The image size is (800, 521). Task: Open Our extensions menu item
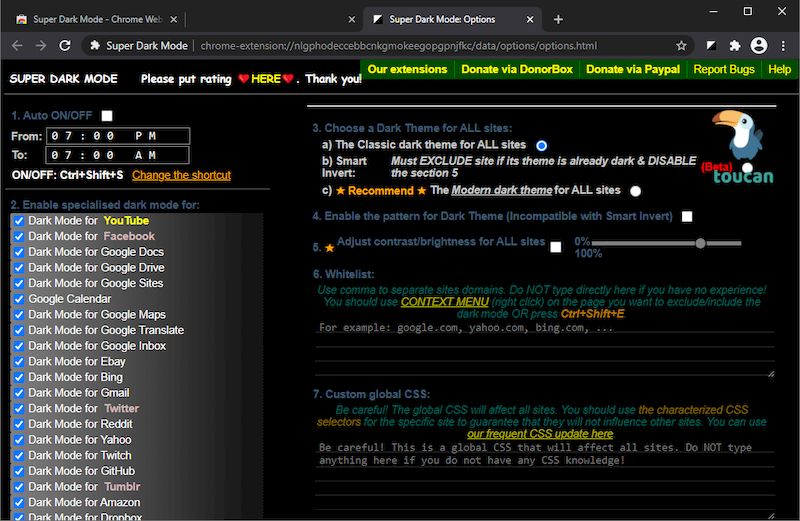(407, 69)
